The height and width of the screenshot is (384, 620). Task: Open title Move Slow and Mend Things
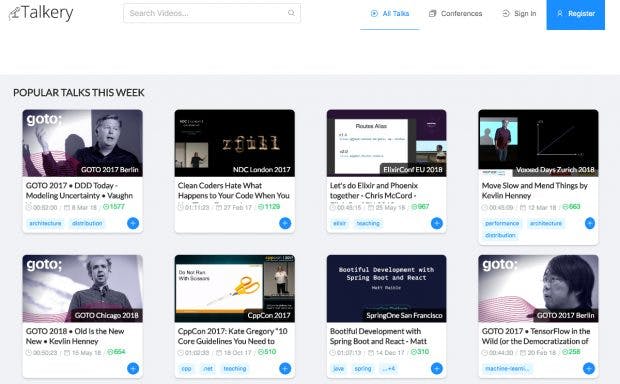(535, 190)
